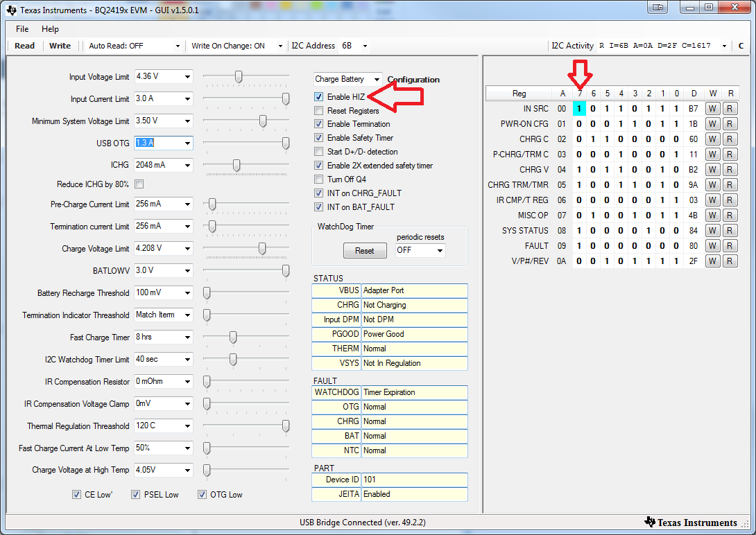Click the ICHG slider handle

(x=237, y=165)
